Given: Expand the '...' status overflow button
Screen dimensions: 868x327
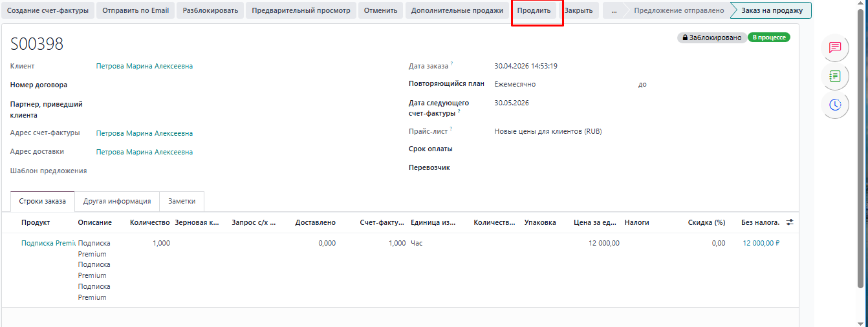Looking at the screenshot, I should click(614, 10).
